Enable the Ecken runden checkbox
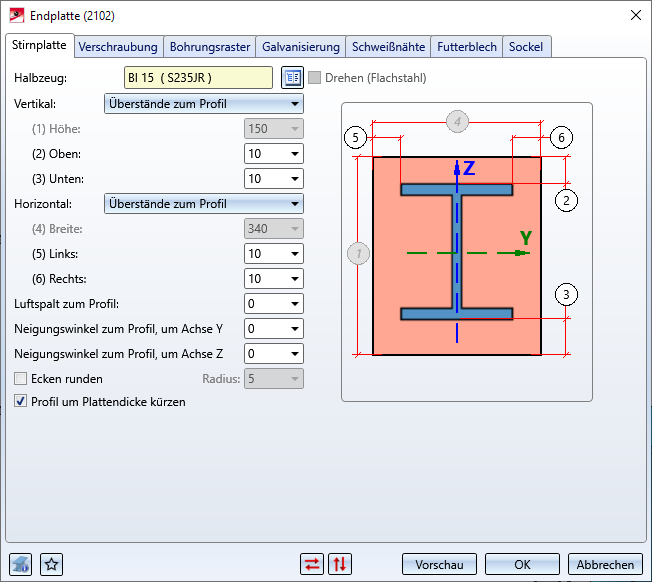 21,379
